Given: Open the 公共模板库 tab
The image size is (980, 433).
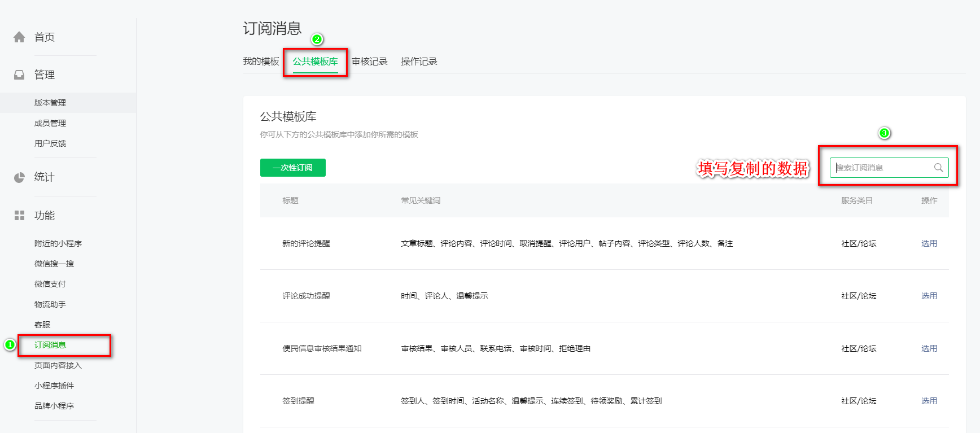Looking at the screenshot, I should pos(315,62).
